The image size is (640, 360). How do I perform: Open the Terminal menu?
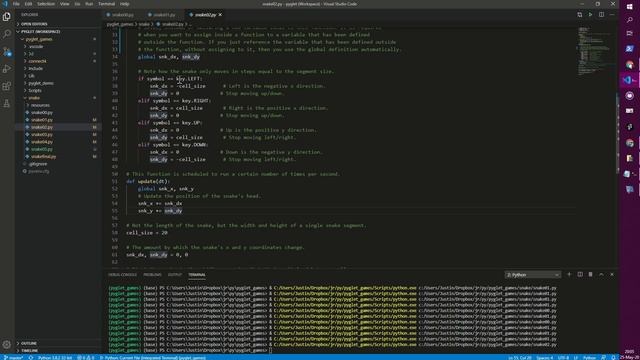[107, 4]
